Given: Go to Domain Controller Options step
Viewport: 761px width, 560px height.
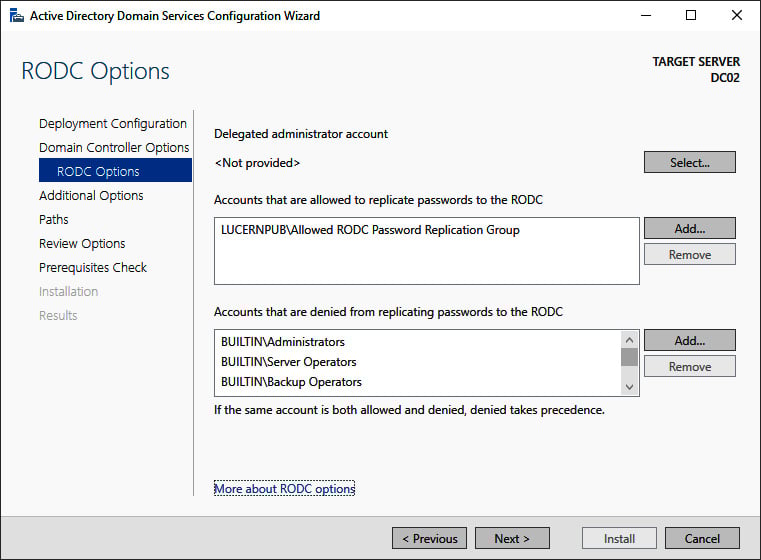Looking at the screenshot, I should pyautogui.click(x=114, y=148).
